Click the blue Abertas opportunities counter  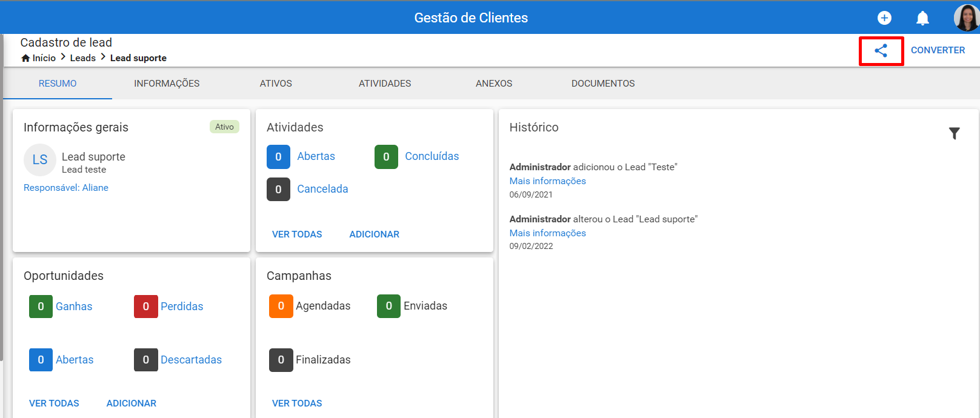(x=41, y=360)
